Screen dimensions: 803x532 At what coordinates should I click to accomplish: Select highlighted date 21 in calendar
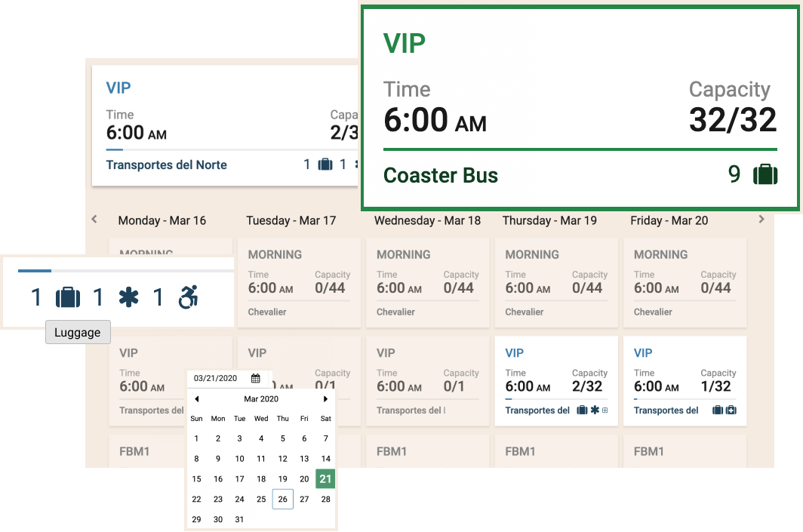(325, 478)
